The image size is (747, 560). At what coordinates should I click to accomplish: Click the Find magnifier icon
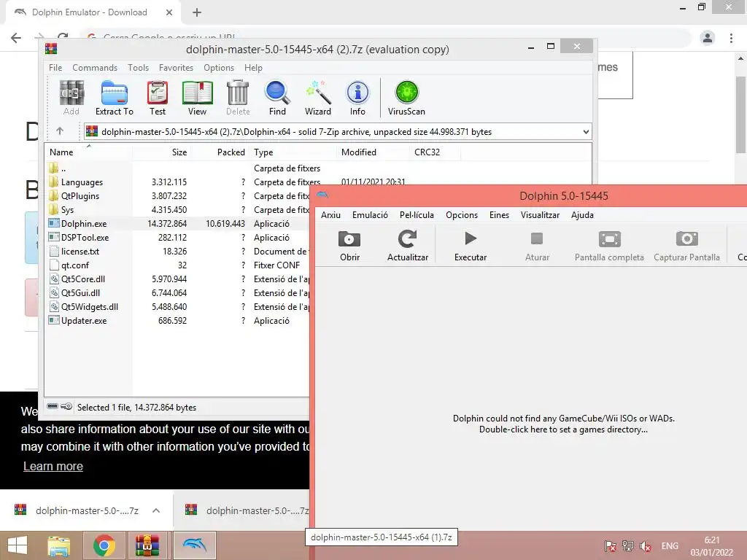point(277,98)
